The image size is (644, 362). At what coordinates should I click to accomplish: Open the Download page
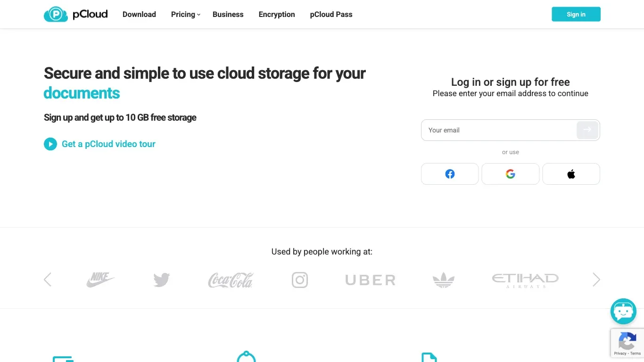coord(139,14)
